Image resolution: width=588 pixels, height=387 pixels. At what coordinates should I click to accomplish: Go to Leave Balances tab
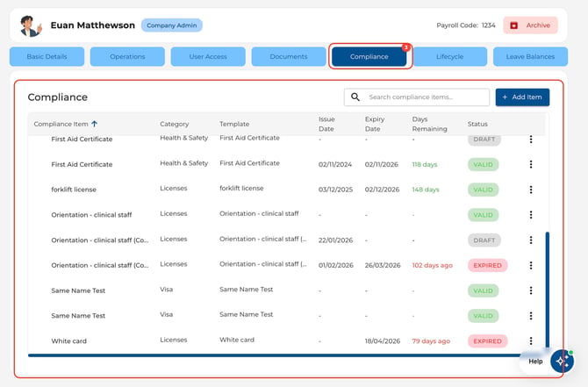[x=530, y=57]
